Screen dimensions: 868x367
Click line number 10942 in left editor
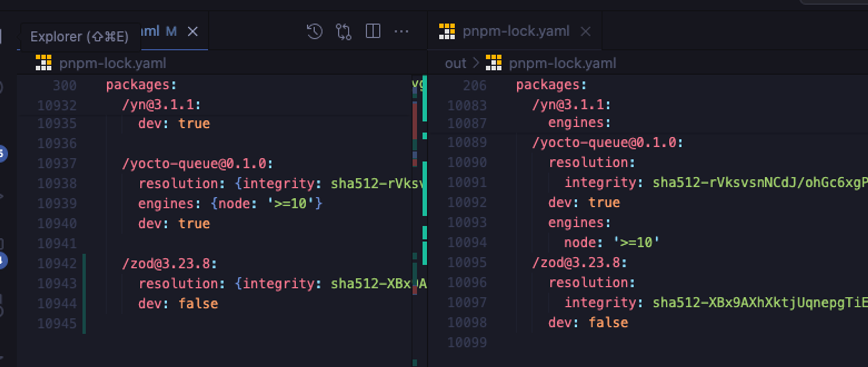(x=57, y=264)
